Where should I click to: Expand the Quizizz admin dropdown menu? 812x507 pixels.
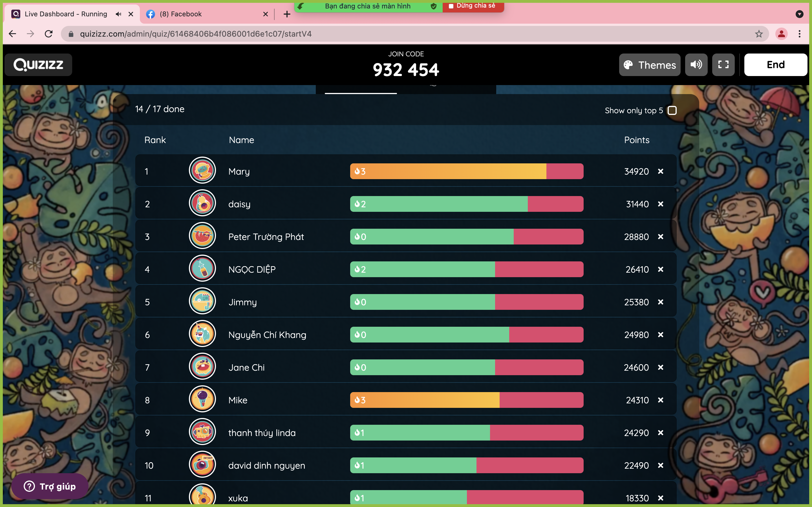click(39, 65)
